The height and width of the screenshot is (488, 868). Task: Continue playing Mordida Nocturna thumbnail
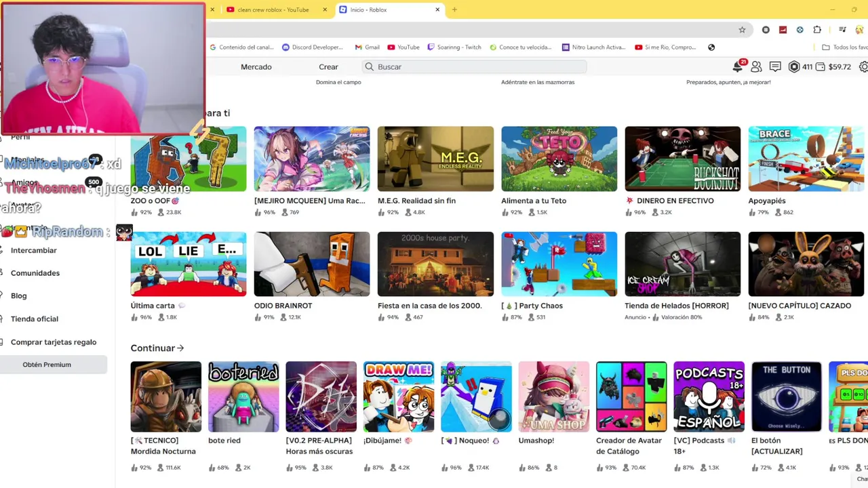(x=166, y=396)
